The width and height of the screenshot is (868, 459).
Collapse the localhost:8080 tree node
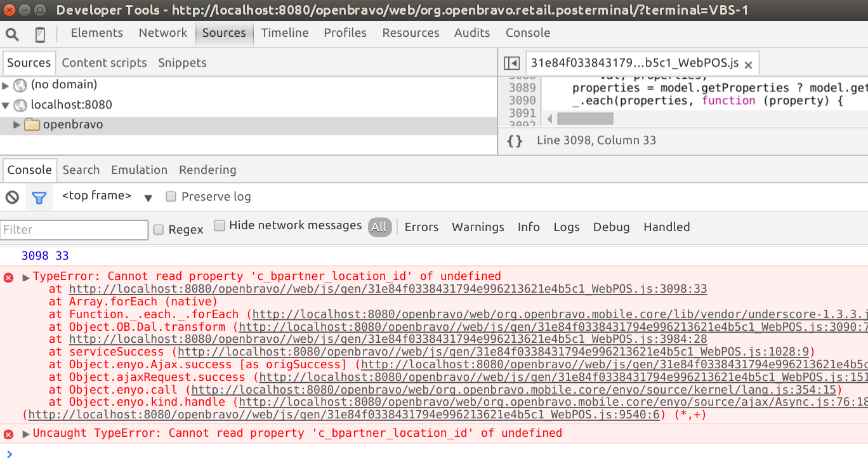coord(6,105)
